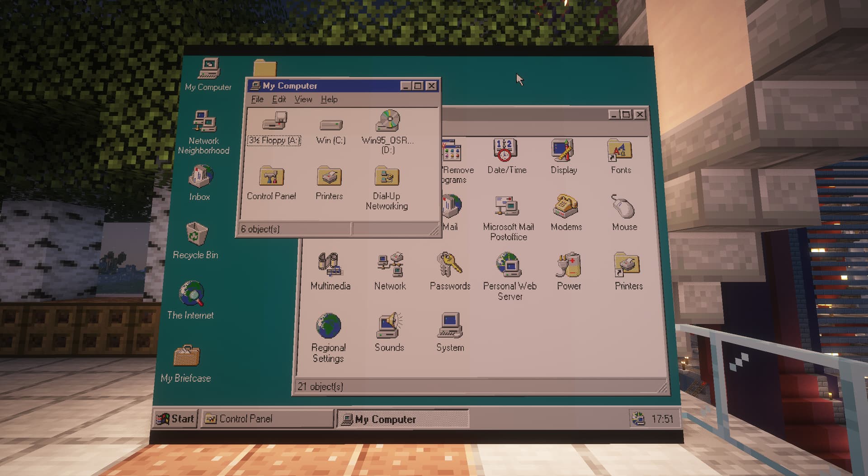Viewport: 868px width, 476px height.
Task: Click the Sounds control panel icon
Action: 389,326
